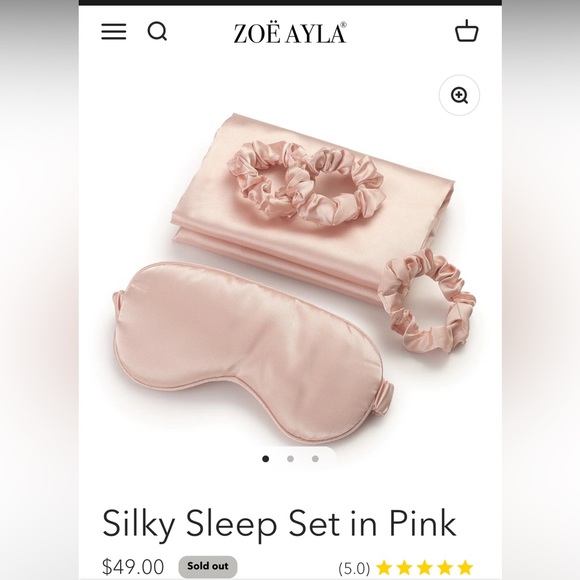Click the single scrunchie on the right
Image resolution: width=580 pixels, height=580 pixels.
point(426,300)
